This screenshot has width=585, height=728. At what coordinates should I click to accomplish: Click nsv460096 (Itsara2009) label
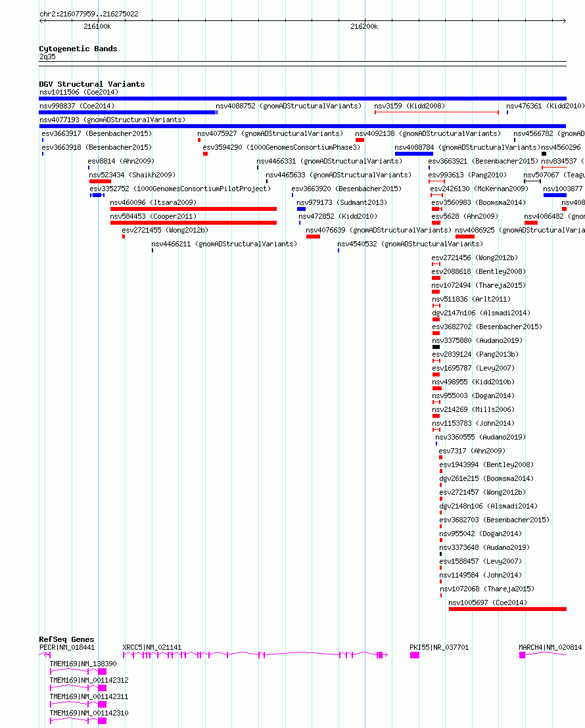coord(153,202)
